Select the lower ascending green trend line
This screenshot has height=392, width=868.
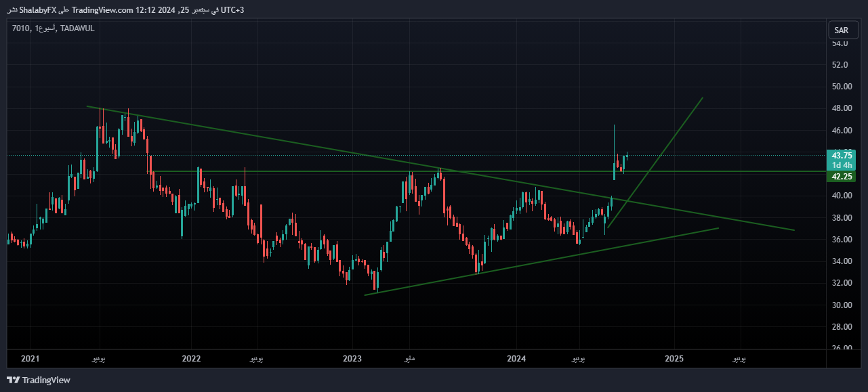pyautogui.click(x=542, y=261)
